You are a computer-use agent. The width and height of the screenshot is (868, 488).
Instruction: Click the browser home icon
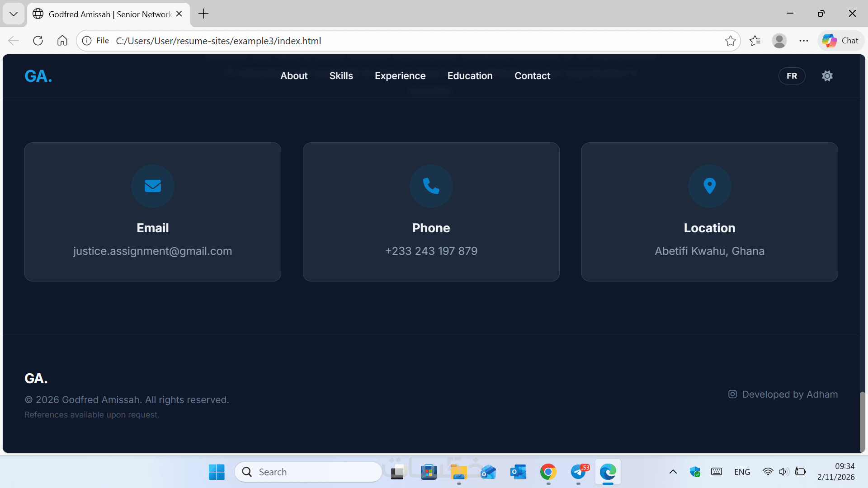click(62, 41)
